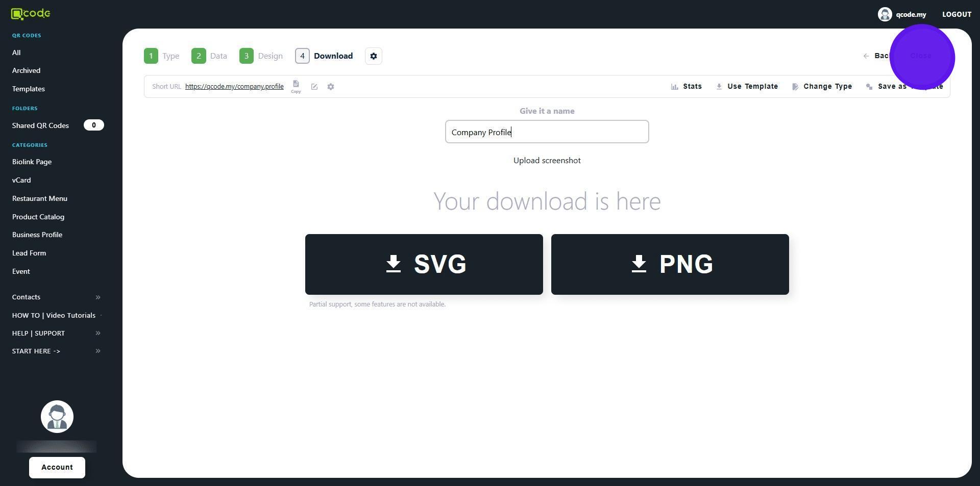Click Use Template
The width and height of the screenshot is (980, 486).
[747, 87]
